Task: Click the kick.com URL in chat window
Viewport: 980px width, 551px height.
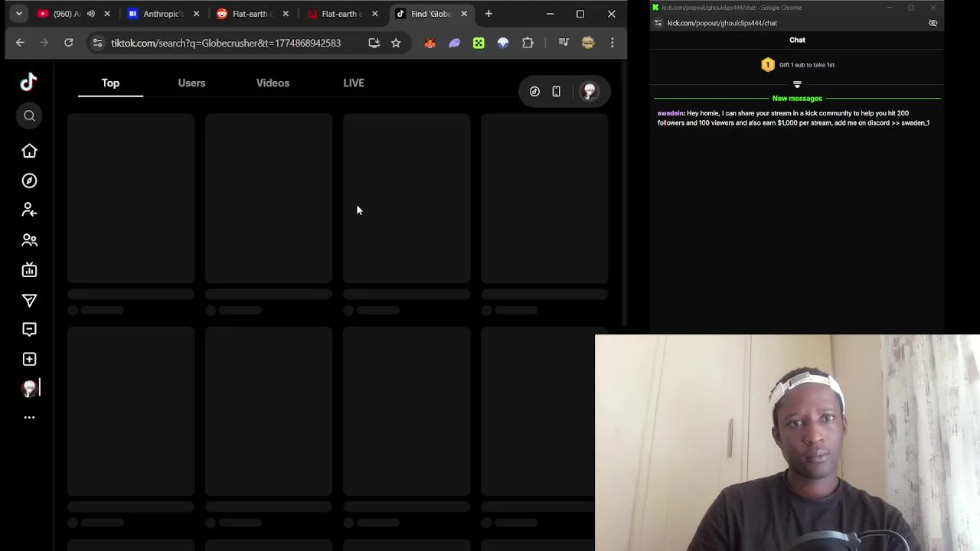Action: [x=722, y=23]
